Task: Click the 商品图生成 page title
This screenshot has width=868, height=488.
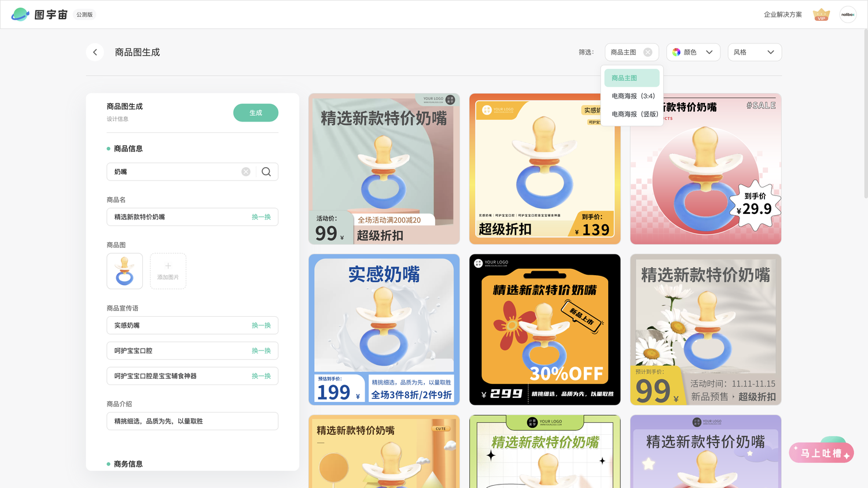Action: 137,52
